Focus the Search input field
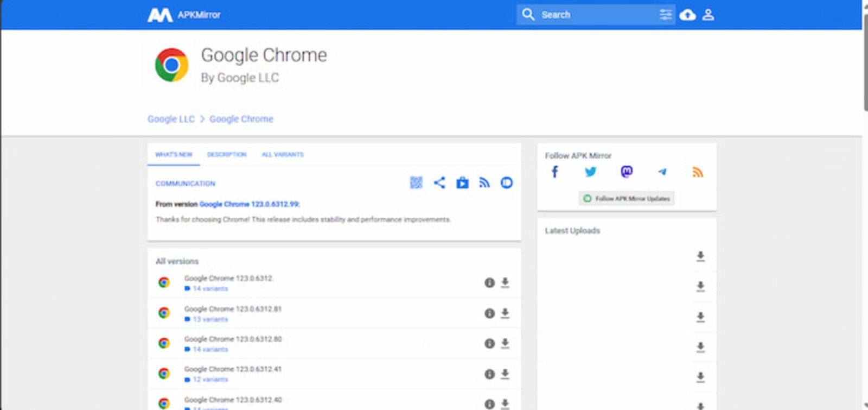 (597, 15)
